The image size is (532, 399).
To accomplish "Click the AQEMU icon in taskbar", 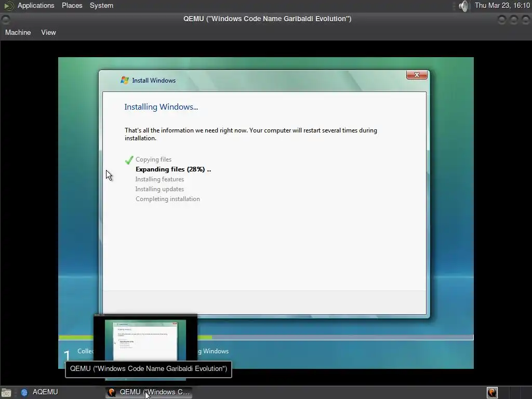I will (x=24, y=393).
